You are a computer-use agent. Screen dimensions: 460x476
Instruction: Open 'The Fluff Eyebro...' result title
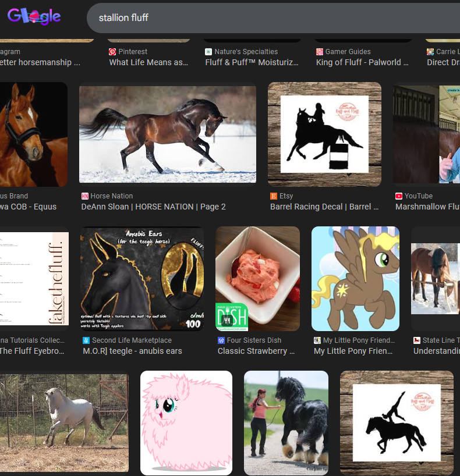[x=32, y=351]
